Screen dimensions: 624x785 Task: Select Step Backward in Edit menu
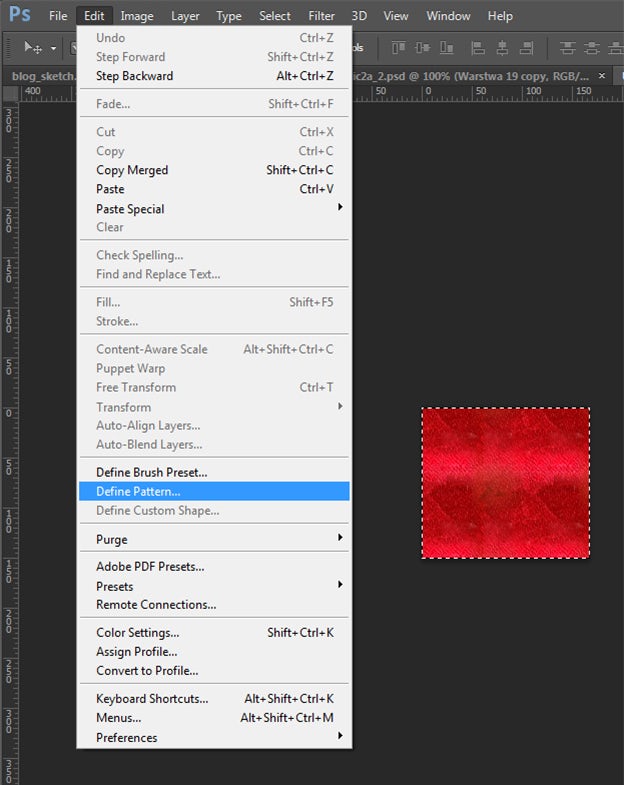(x=134, y=76)
